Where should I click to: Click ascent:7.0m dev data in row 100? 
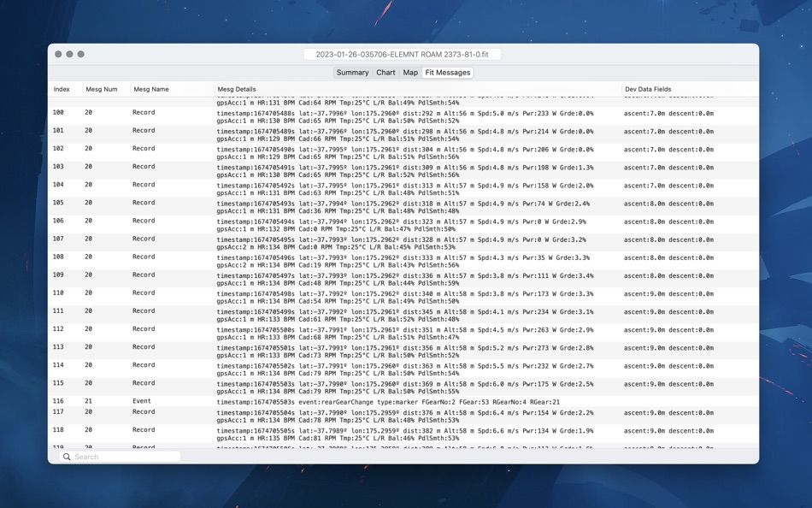pyautogui.click(x=668, y=114)
